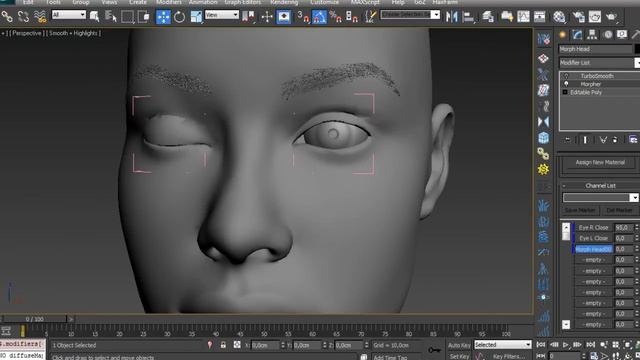
Task: Expand the Editable Poly stack entry
Action: point(565,92)
